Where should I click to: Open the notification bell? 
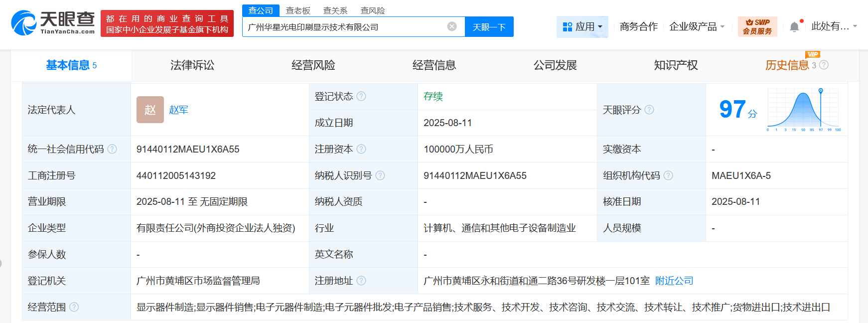click(794, 27)
